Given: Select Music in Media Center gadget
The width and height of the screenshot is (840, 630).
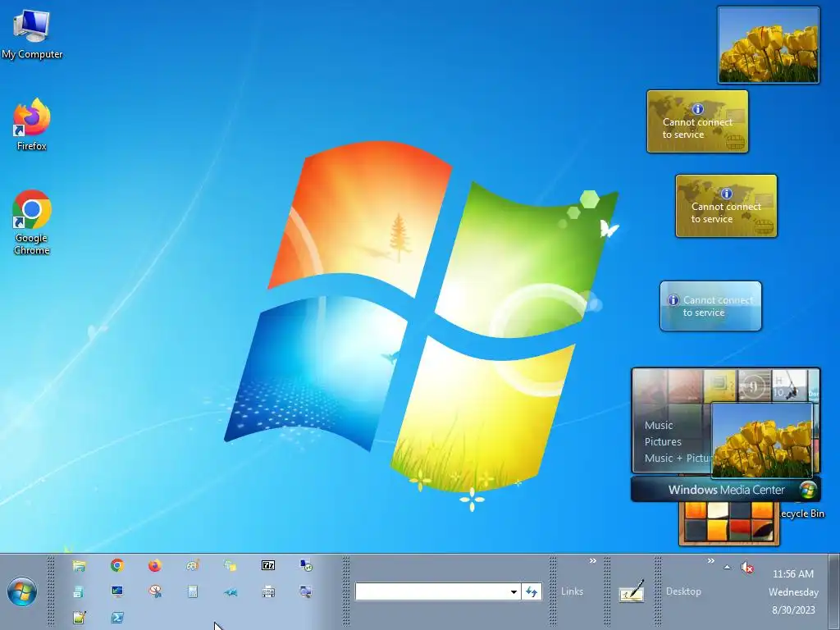Looking at the screenshot, I should tap(659, 426).
